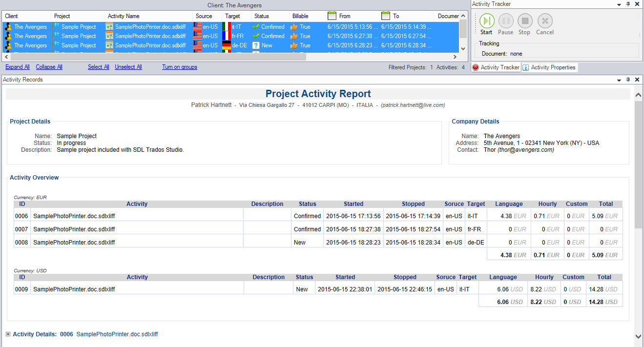Click the calendar icon in the From column header
The height and width of the screenshot is (347, 644).
click(x=332, y=16)
